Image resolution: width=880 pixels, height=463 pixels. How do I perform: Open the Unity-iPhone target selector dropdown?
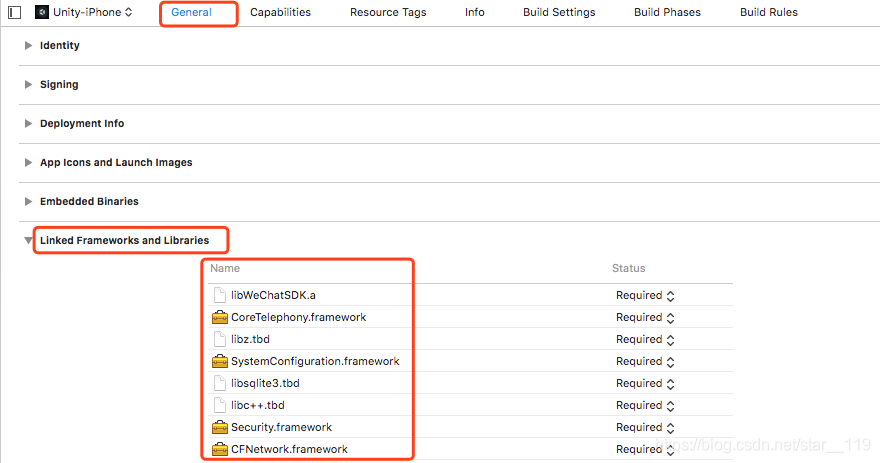[x=92, y=12]
